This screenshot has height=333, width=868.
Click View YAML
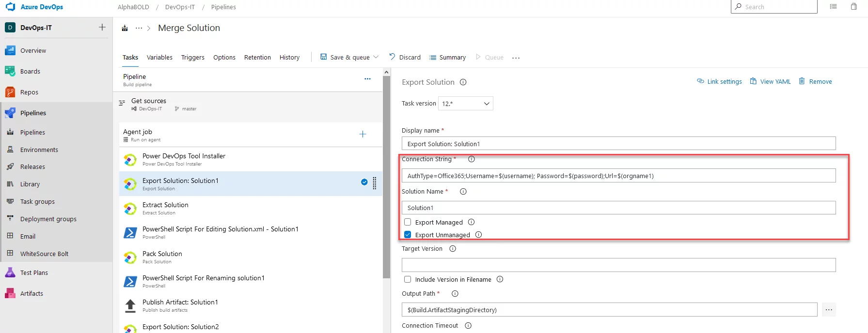(x=770, y=81)
